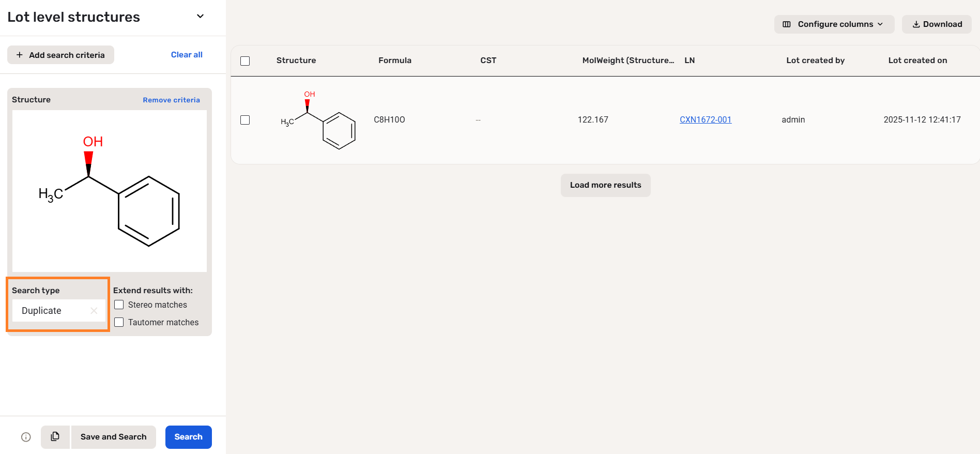This screenshot has height=454, width=980.
Task: Tick the select-all checkbox in table header
Action: click(245, 61)
